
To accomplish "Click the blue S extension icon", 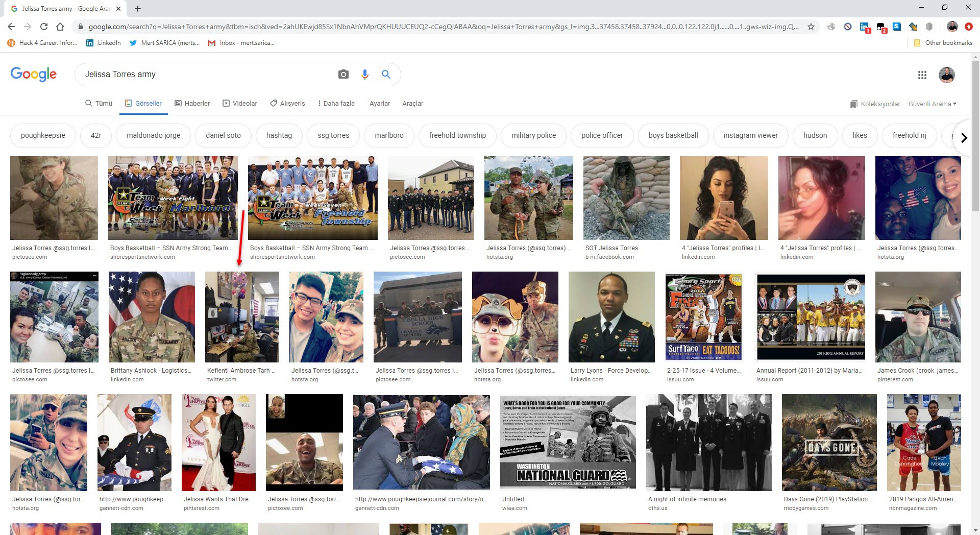I will coord(897,27).
